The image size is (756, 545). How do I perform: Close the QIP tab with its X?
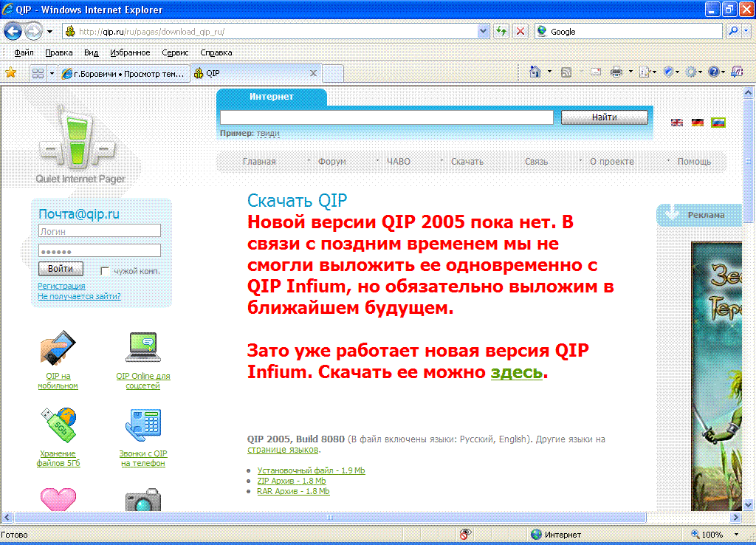click(x=313, y=73)
